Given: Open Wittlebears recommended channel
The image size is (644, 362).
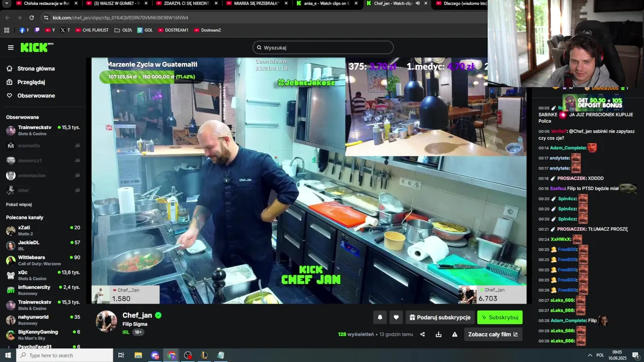Looking at the screenshot, I should (43, 260).
